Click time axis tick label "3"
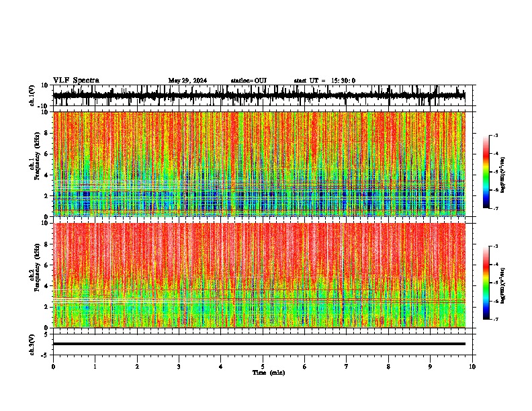 tap(179, 367)
